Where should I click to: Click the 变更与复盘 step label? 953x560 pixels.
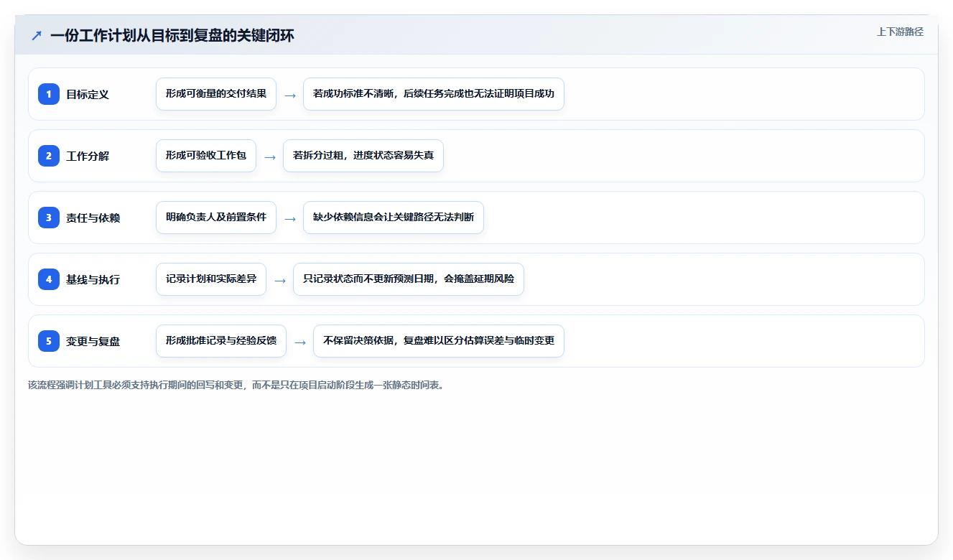point(93,341)
